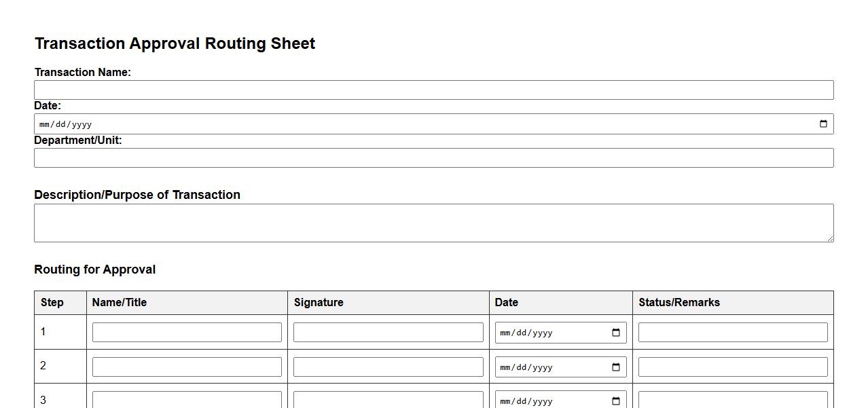This screenshot has height=408, width=868.
Task: Click Step 2 Signature field
Action: [388, 367]
